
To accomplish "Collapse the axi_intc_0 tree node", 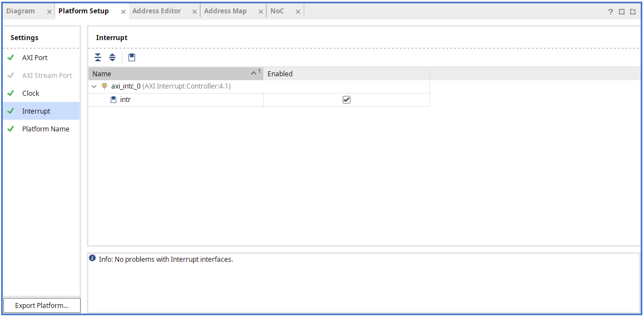I will tap(94, 87).
